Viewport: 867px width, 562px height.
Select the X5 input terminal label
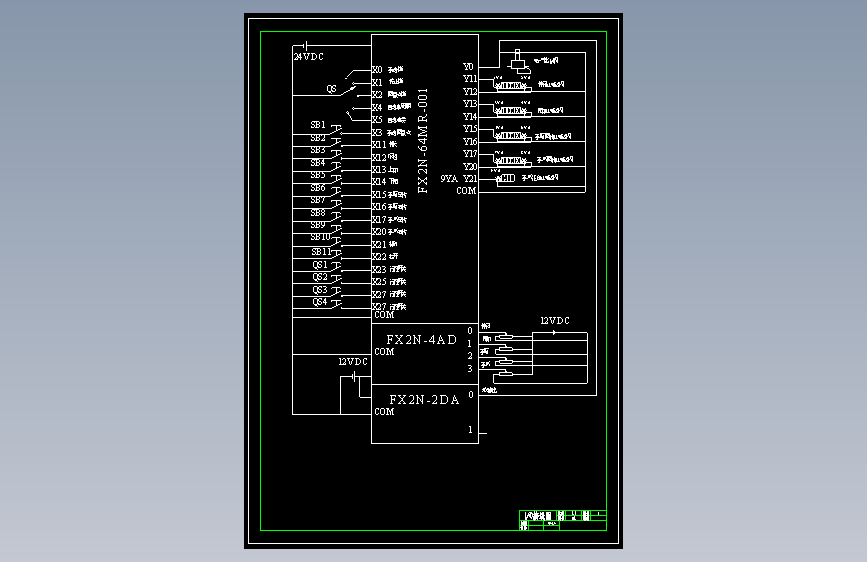click(377, 119)
